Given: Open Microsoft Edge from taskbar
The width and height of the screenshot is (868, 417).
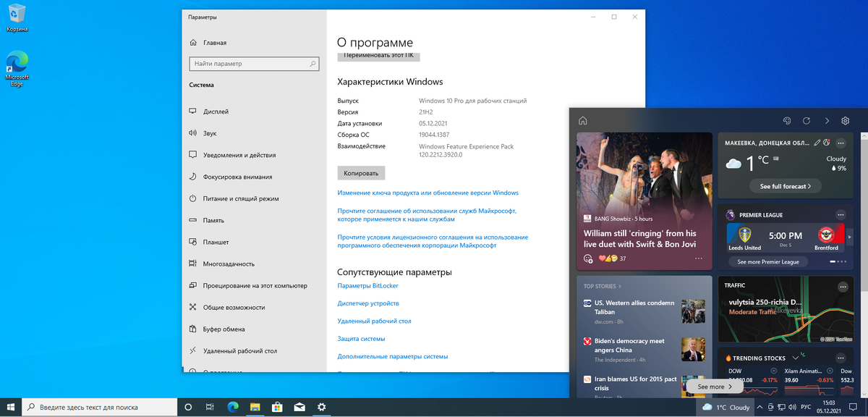Looking at the screenshot, I should 233,407.
